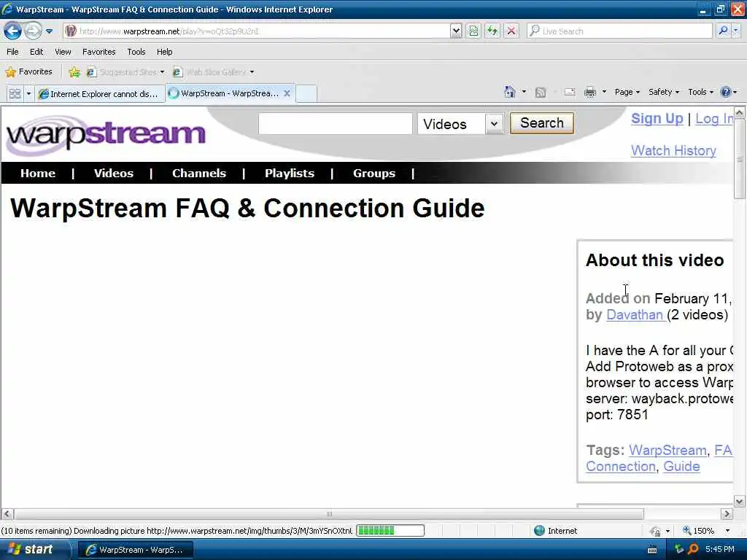
Task: Open the Videos search category dropdown
Action: coord(460,124)
